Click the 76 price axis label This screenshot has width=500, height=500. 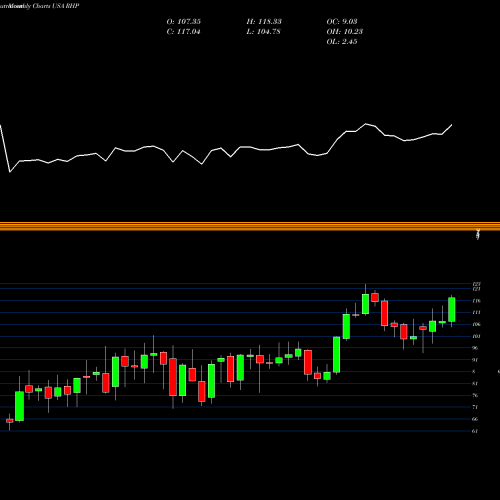tap(475, 396)
